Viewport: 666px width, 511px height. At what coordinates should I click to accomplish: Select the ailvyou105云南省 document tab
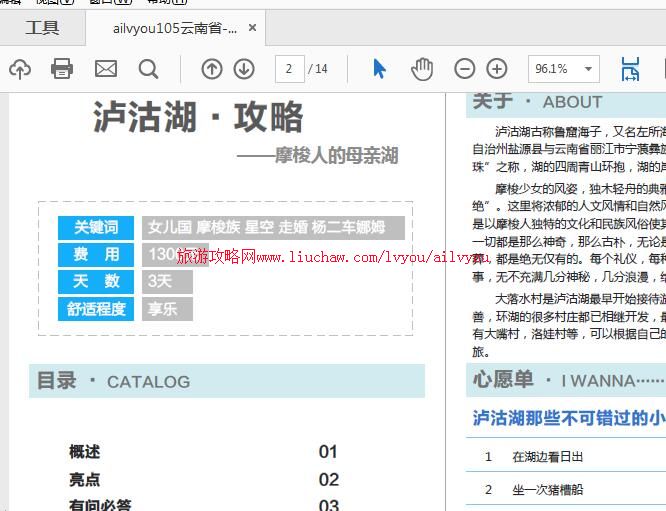click(x=176, y=28)
